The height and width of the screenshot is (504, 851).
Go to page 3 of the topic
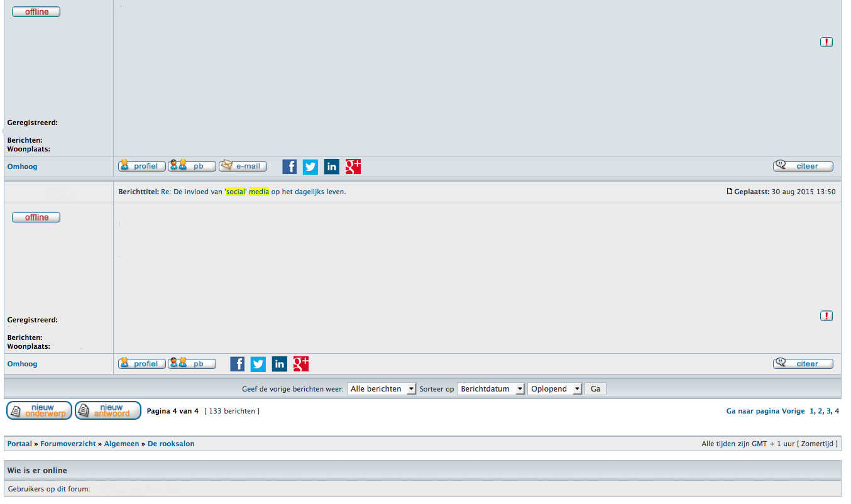[x=828, y=411]
